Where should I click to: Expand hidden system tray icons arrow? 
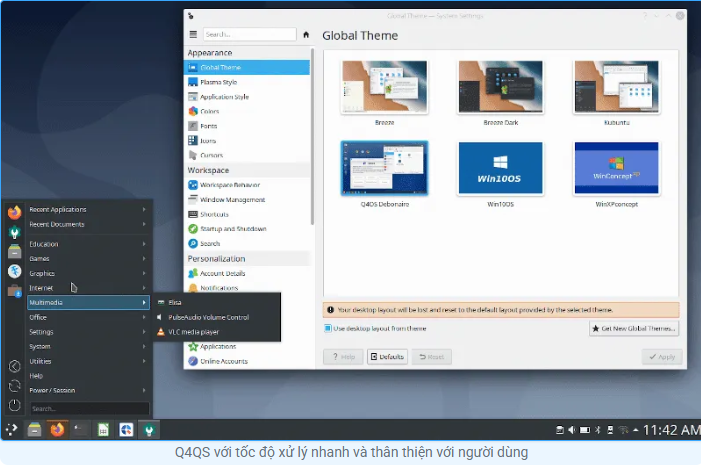point(636,430)
